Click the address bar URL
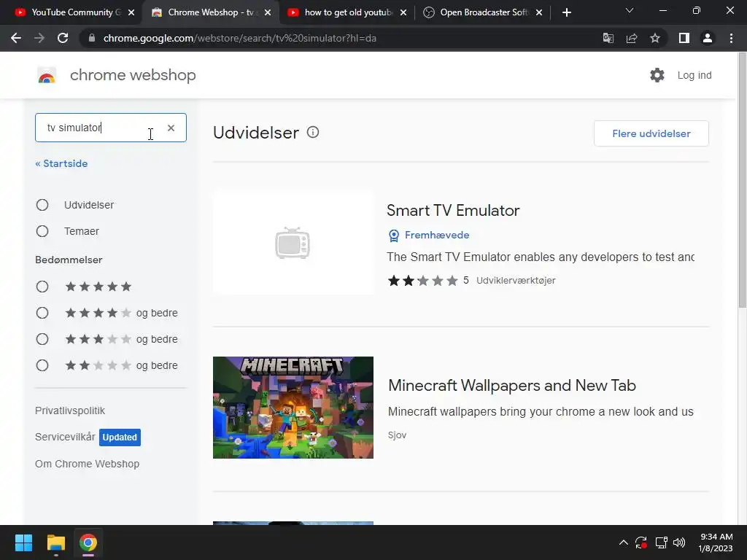Screen dimensions: 747x560 [x=239, y=38]
